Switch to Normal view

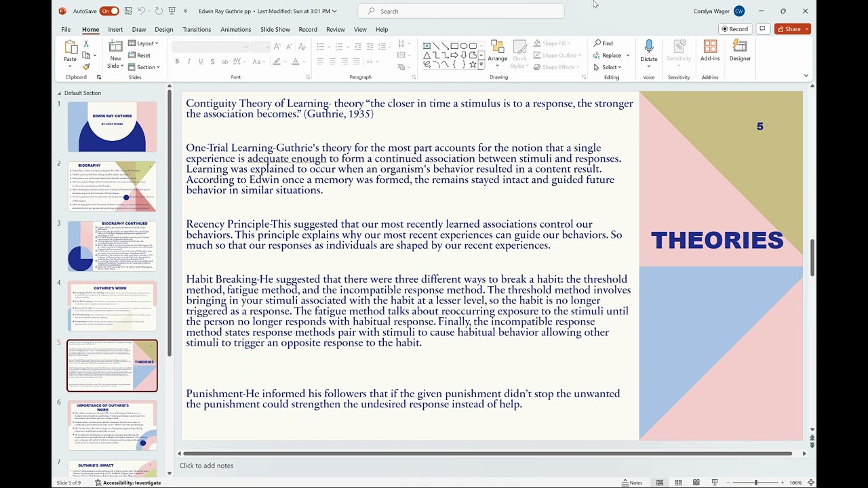click(x=660, y=483)
